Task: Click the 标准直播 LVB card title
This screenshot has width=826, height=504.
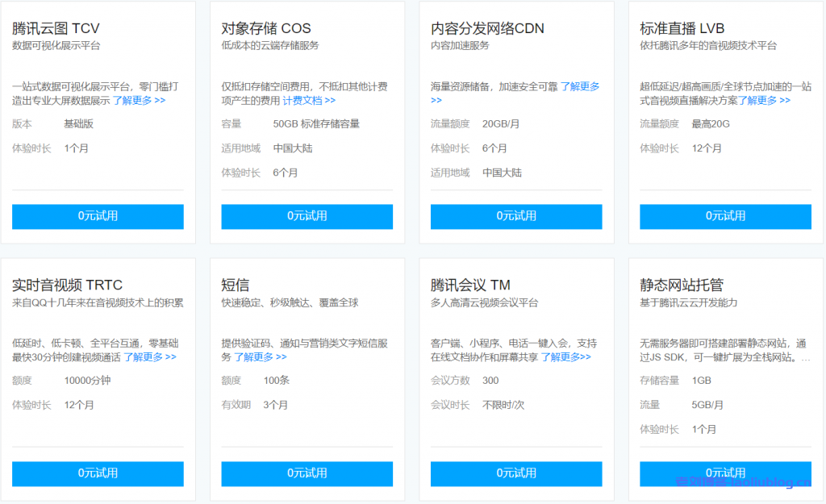Action: tap(682, 28)
